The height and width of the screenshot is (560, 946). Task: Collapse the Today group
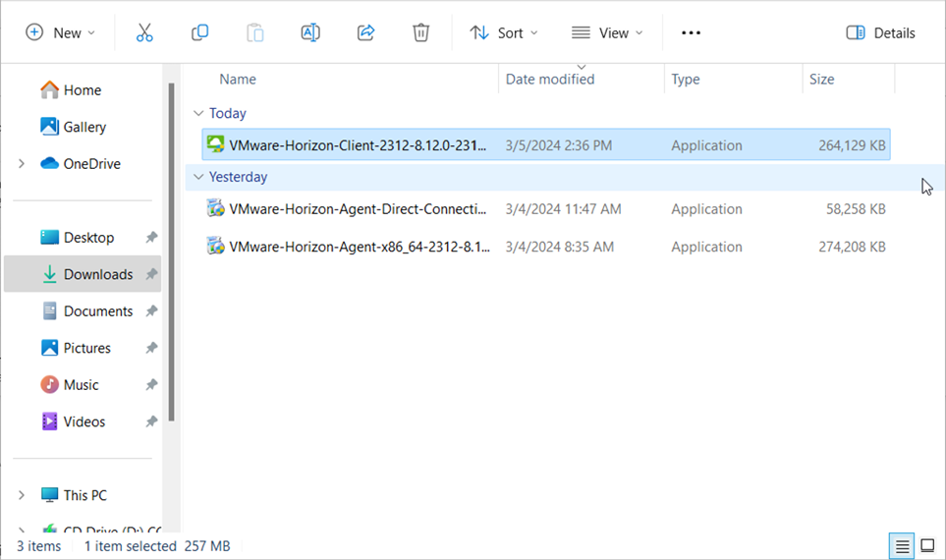click(x=199, y=114)
